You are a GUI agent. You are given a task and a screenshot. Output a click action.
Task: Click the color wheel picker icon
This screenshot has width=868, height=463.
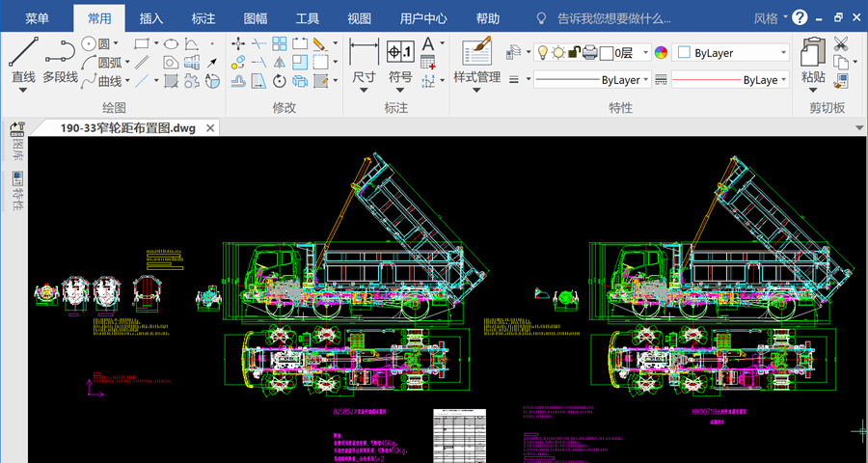tap(661, 53)
